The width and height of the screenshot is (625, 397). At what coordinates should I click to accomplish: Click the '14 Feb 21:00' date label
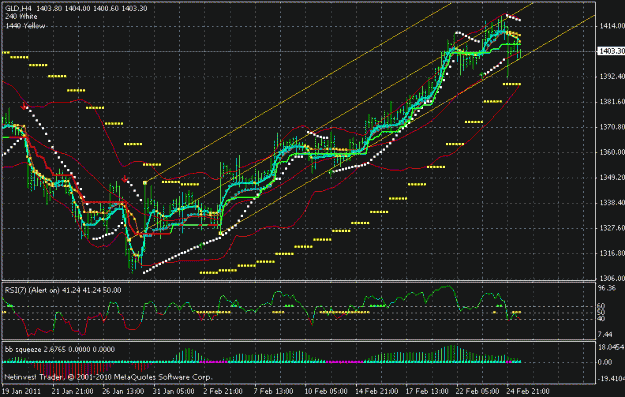click(376, 391)
